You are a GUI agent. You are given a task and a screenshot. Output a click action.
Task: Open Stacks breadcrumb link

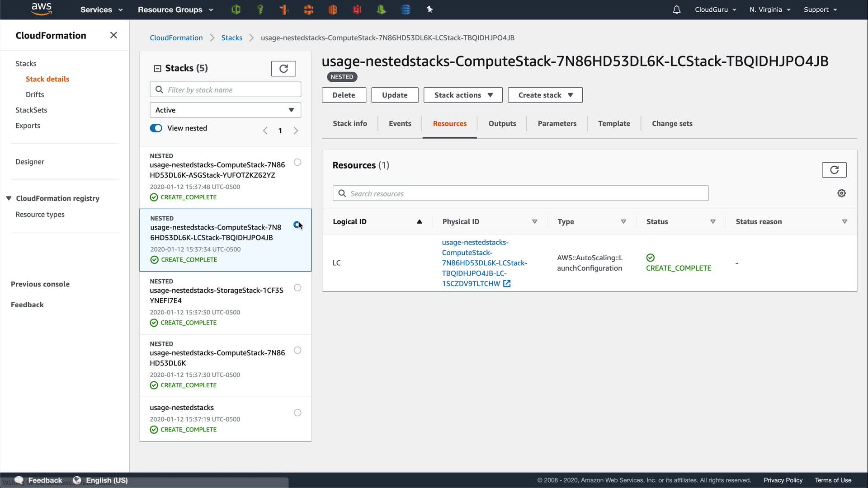231,38
